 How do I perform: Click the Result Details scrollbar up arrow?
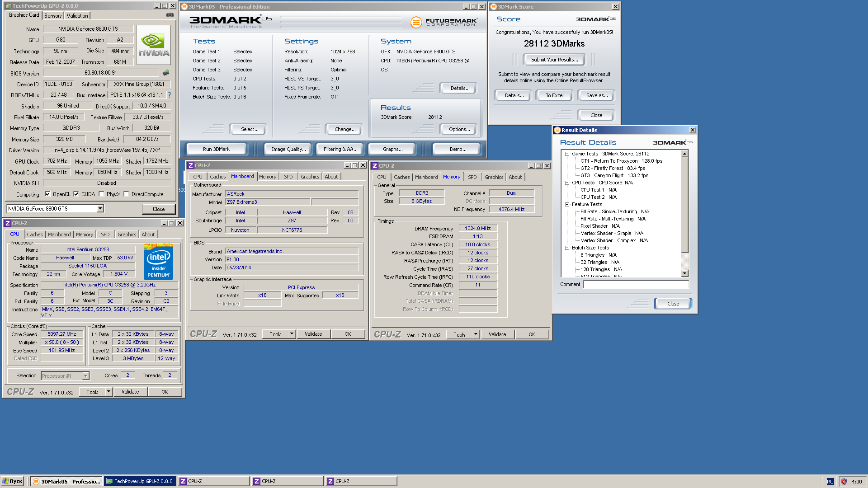point(684,154)
